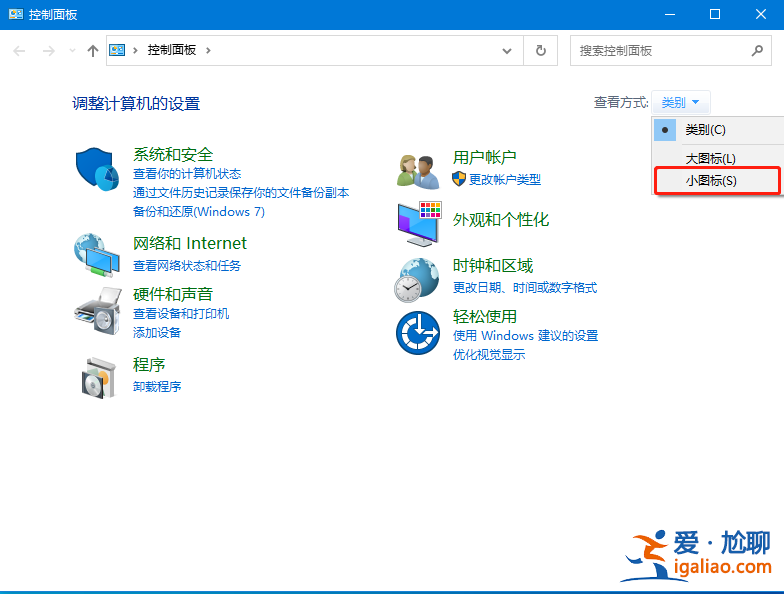Expand chevron after 控制面板 in address bar

[208, 50]
